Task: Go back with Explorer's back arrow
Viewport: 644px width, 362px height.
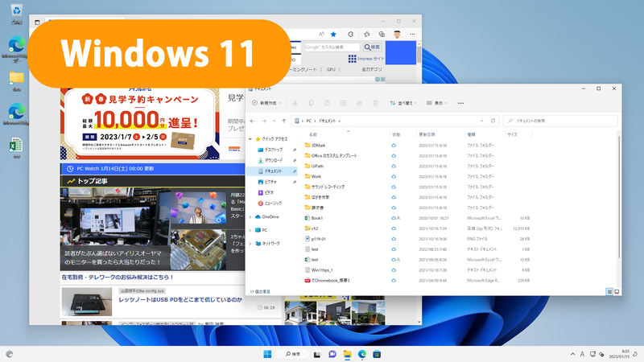Action: [252, 121]
